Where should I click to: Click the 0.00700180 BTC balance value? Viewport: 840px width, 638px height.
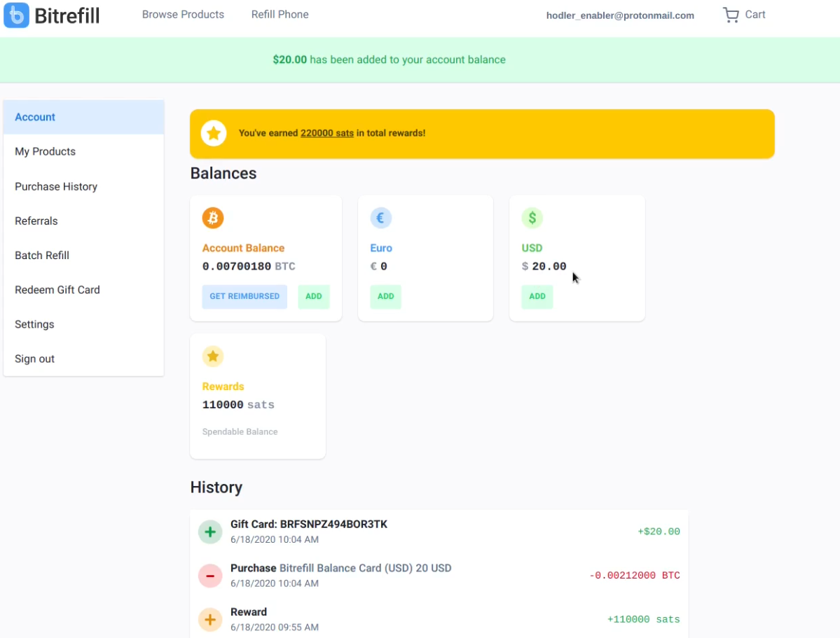tap(249, 266)
